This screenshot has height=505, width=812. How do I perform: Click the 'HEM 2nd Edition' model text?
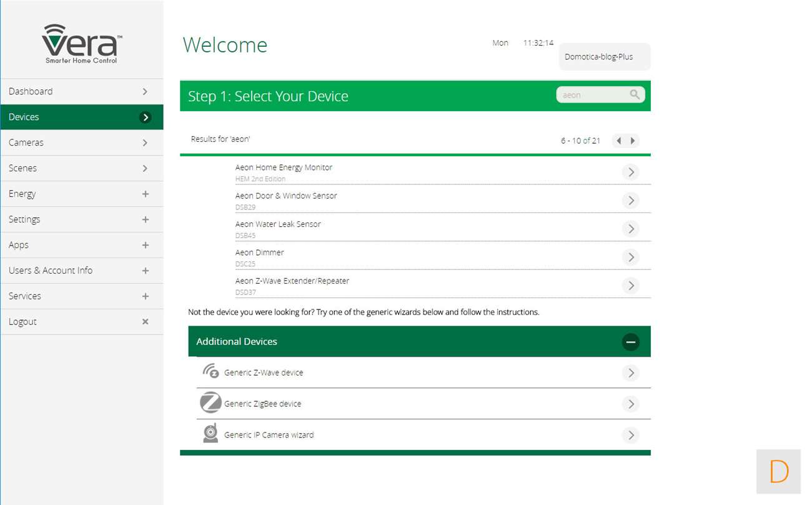click(x=260, y=179)
